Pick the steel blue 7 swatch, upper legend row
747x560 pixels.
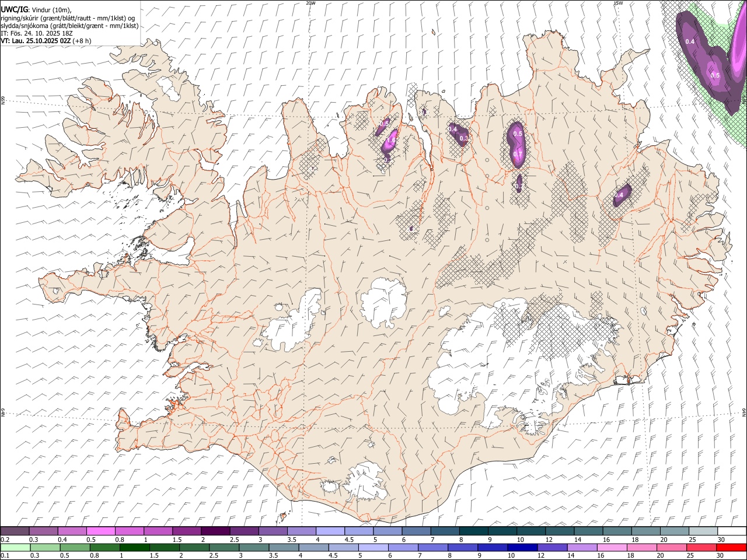tap(444, 531)
